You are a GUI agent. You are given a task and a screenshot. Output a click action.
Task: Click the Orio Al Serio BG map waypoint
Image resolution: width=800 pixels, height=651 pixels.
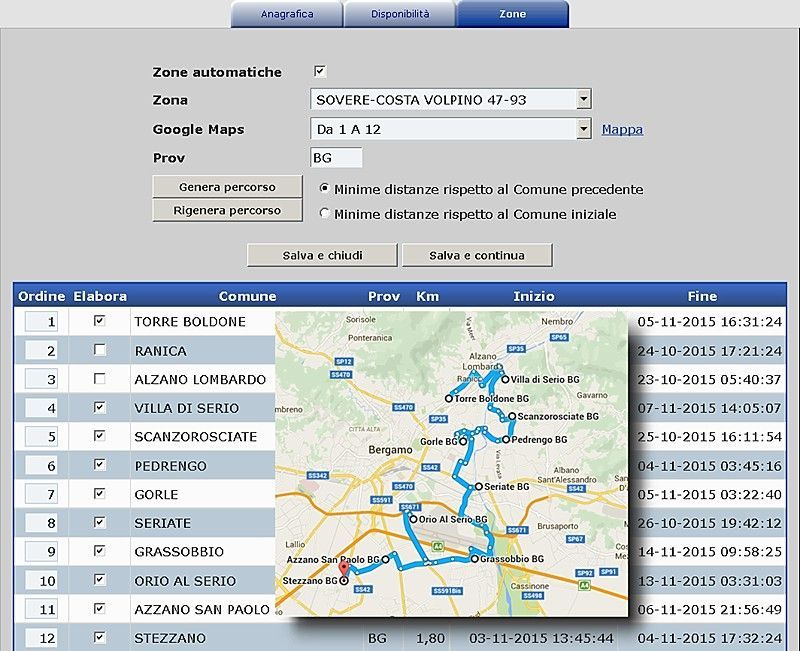point(414,519)
